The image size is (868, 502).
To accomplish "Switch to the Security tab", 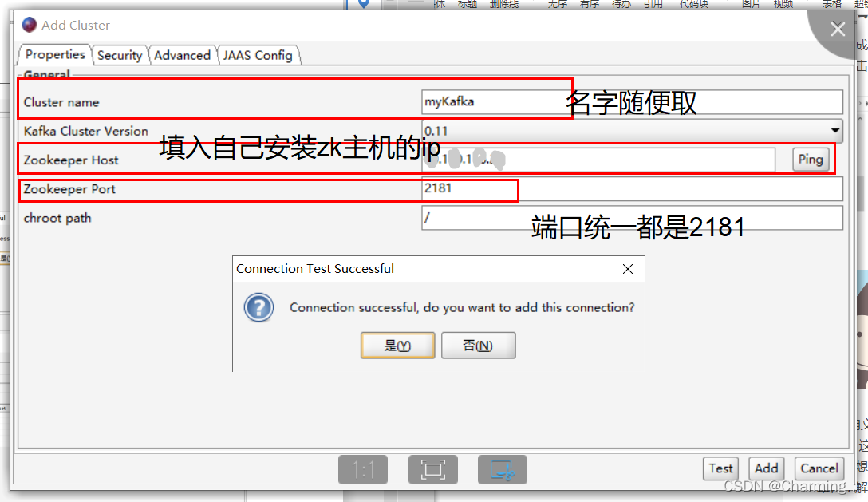I will pos(120,55).
